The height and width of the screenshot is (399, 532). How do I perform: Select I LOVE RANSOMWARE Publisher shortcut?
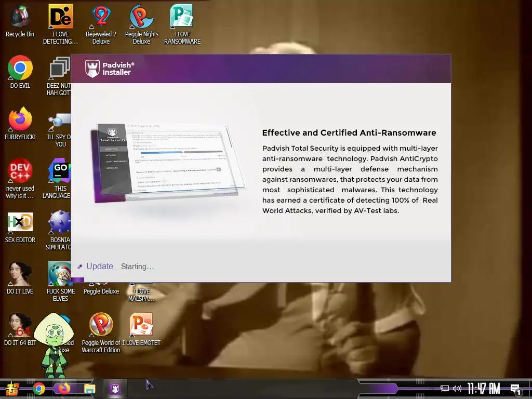point(182,24)
